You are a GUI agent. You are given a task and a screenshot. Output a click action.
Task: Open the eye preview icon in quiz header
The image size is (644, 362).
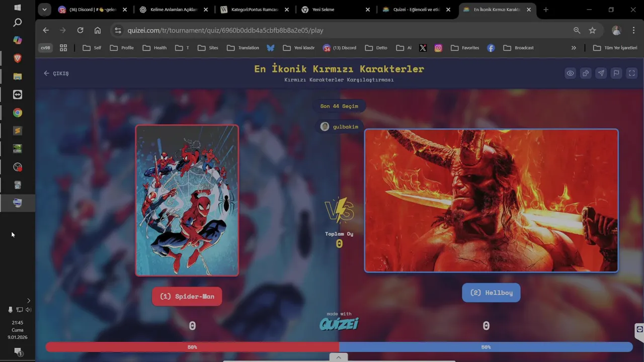[570, 73]
